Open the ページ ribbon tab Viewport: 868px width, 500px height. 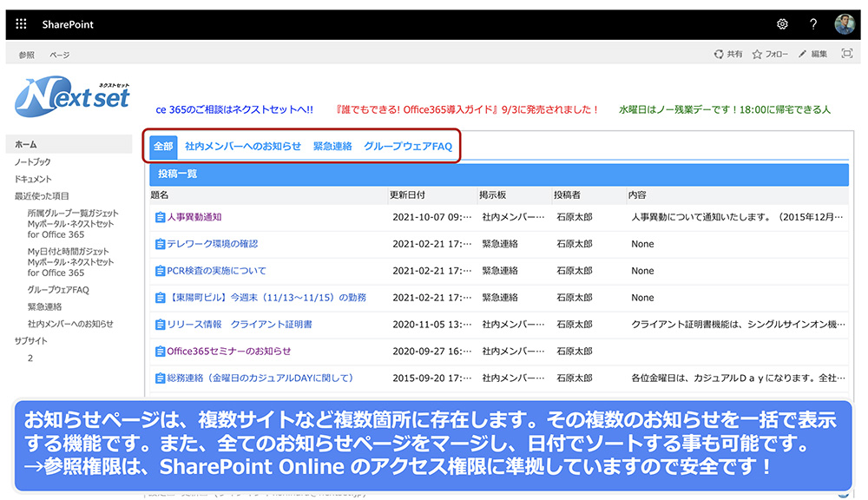coord(59,55)
